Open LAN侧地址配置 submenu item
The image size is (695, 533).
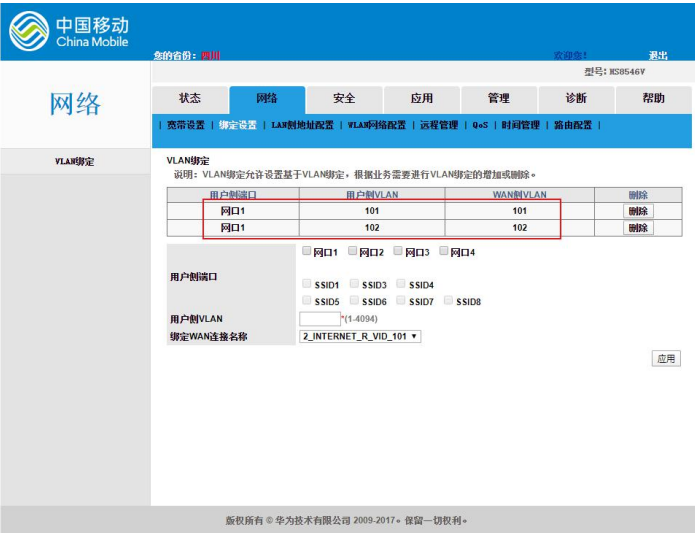(x=302, y=125)
